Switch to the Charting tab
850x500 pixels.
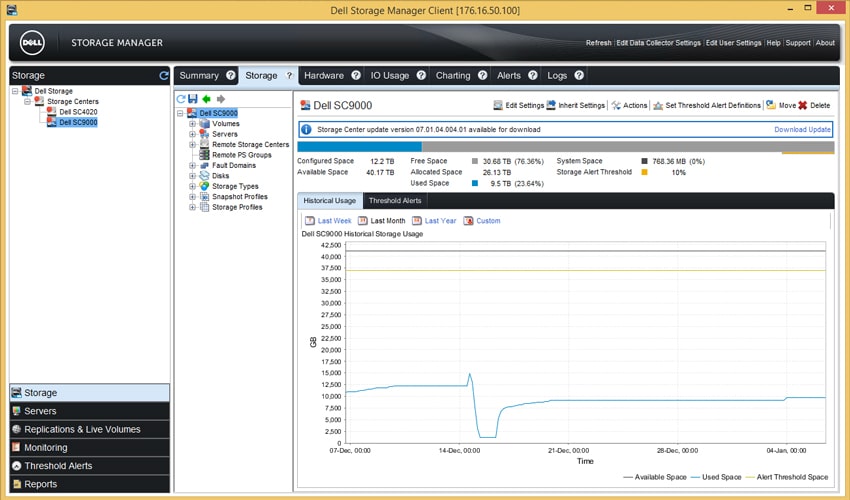pyautogui.click(x=453, y=75)
